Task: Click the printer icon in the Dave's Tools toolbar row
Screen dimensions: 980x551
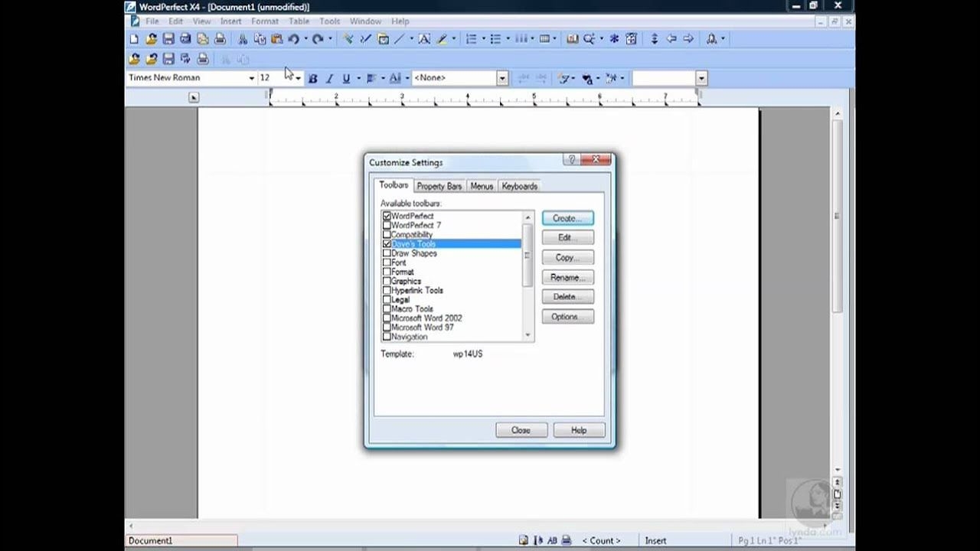Action: pyautogui.click(x=203, y=59)
